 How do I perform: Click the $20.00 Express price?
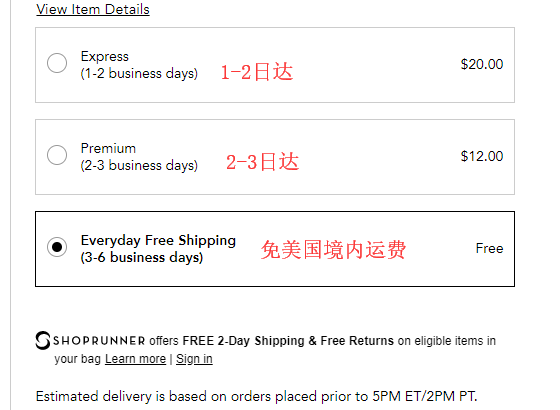point(482,64)
